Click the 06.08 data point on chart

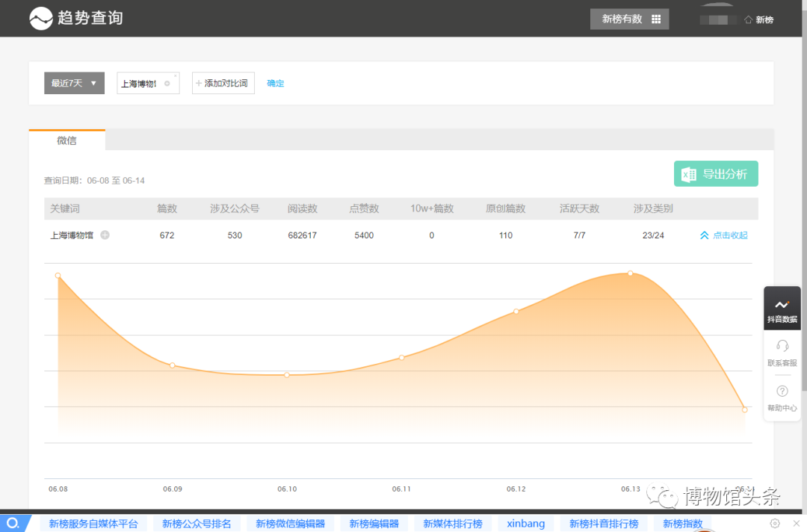[x=58, y=276]
